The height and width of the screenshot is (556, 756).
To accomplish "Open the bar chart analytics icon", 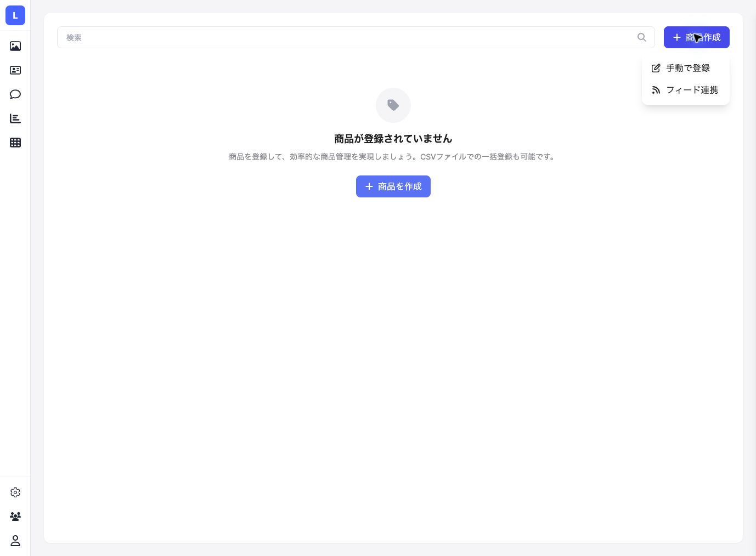I will pos(15,118).
